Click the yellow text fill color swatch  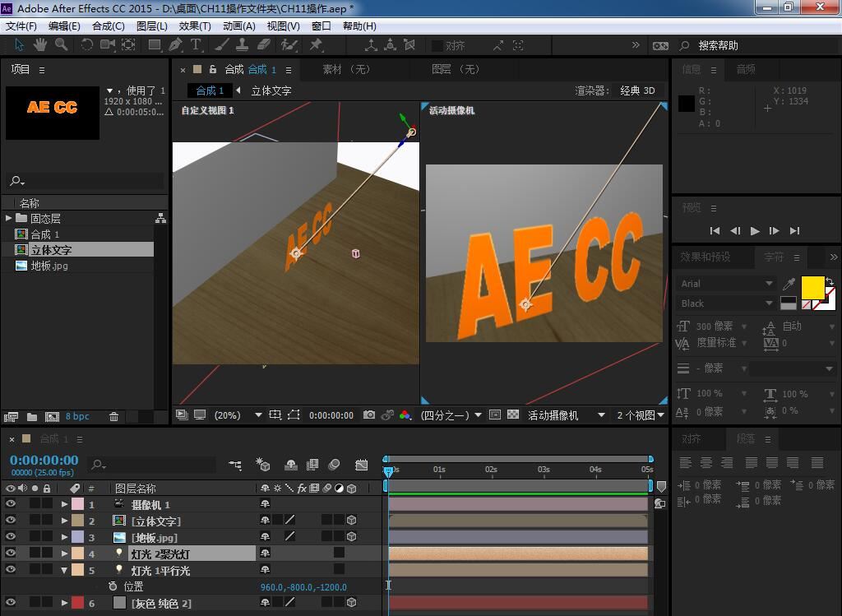tap(812, 287)
